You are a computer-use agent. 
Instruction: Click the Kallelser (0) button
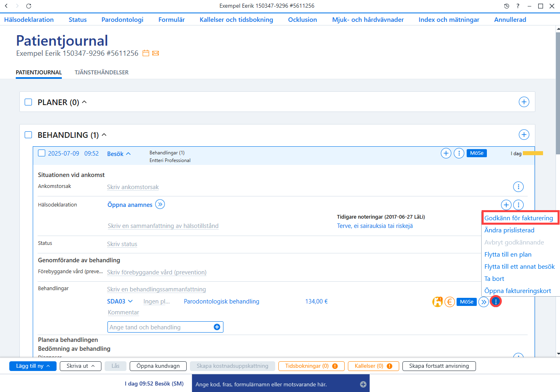click(373, 366)
